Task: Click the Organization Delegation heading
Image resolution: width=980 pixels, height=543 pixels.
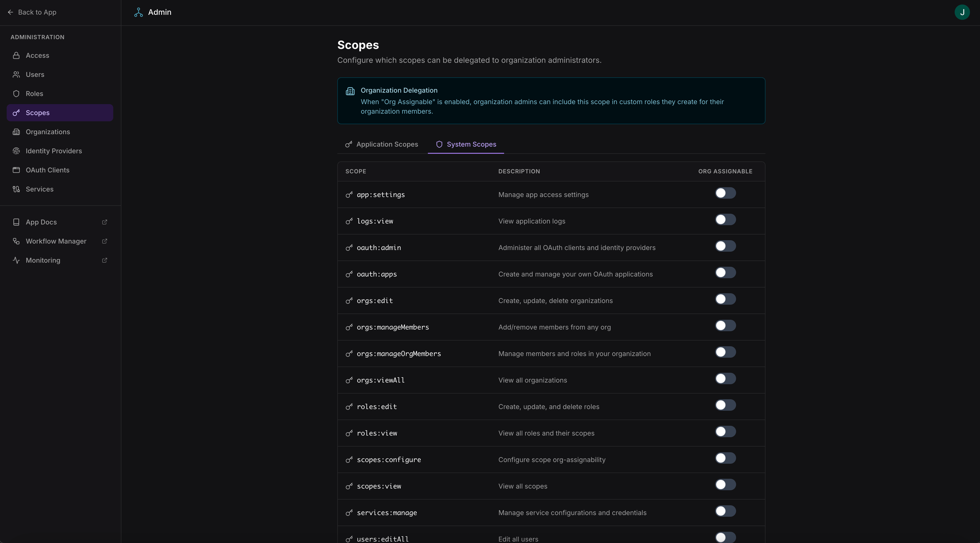Action: pos(399,90)
